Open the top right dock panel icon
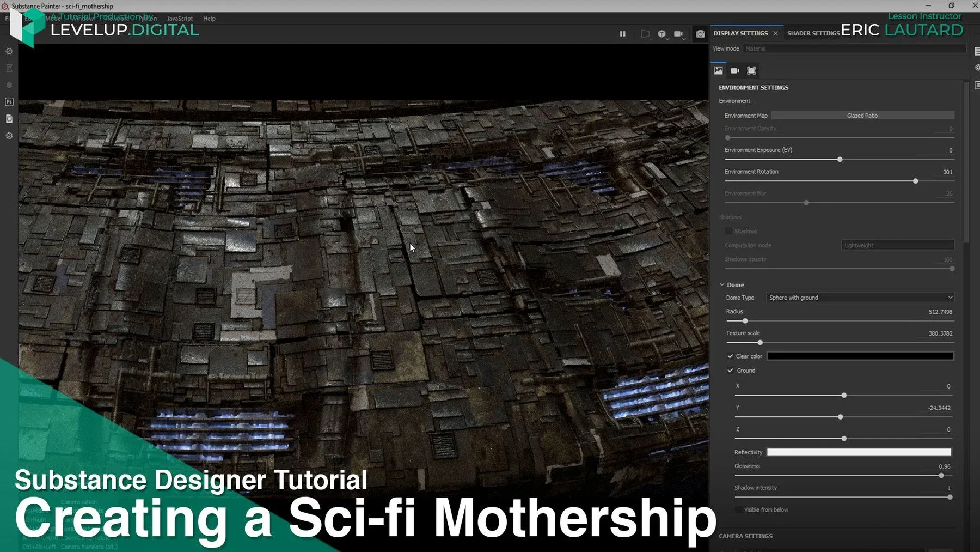The height and width of the screenshot is (552, 980). (x=977, y=51)
